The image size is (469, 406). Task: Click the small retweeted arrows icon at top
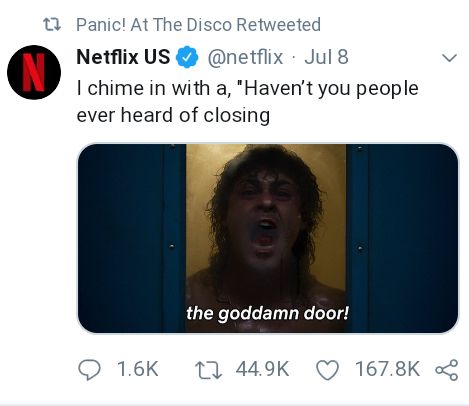coord(52,25)
